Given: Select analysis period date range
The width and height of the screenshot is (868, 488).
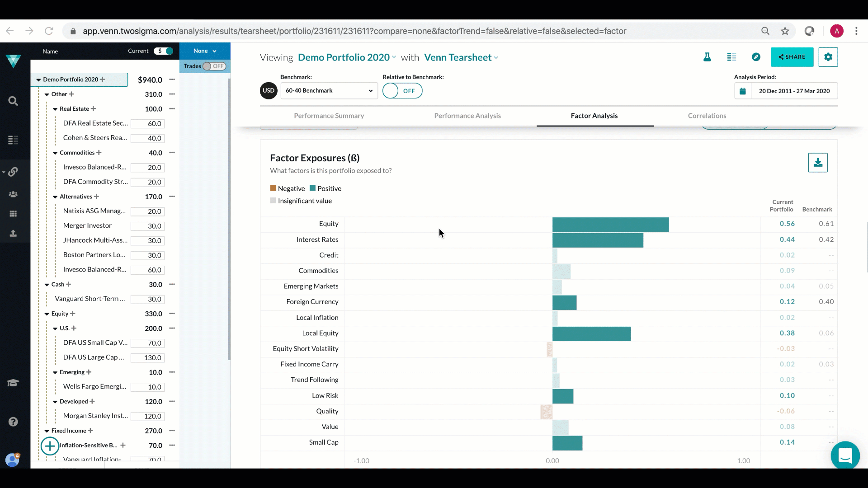Looking at the screenshot, I should (794, 91).
